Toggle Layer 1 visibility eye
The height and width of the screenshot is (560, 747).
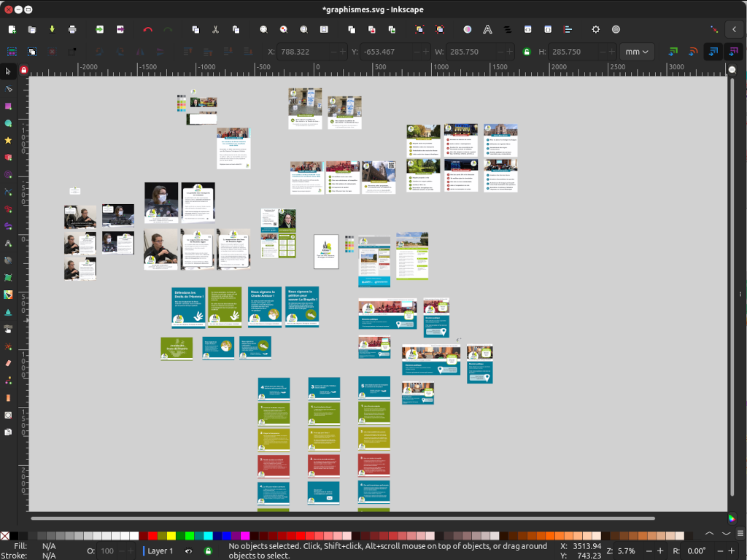[x=188, y=551]
